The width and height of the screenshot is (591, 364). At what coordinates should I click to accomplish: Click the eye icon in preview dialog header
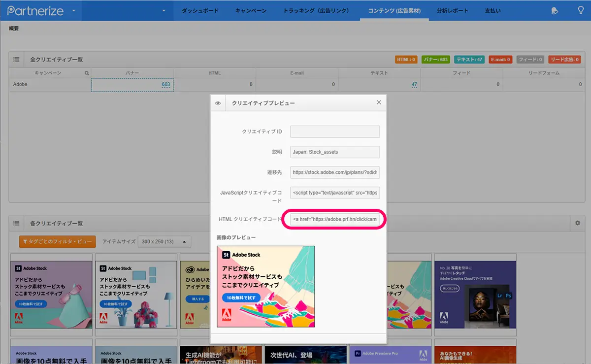point(218,103)
